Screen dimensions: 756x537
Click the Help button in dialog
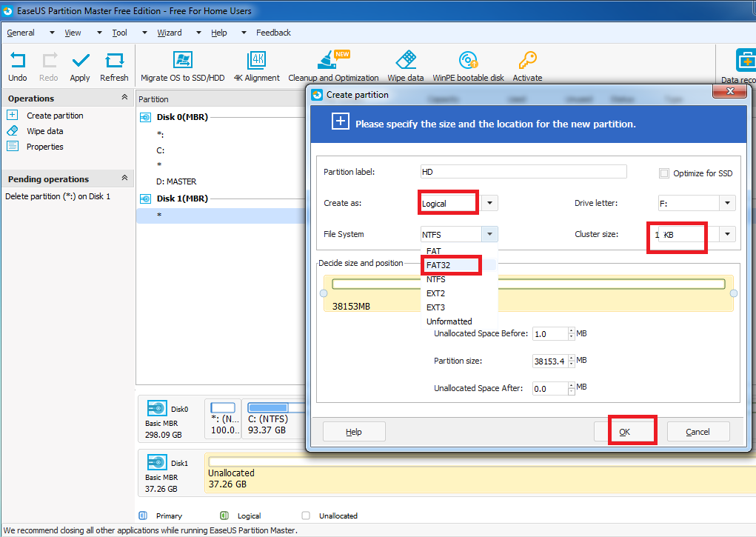pos(354,432)
